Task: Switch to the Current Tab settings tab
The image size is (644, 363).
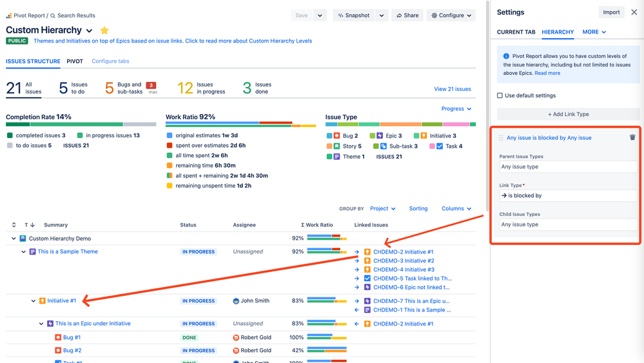Action: (x=516, y=32)
